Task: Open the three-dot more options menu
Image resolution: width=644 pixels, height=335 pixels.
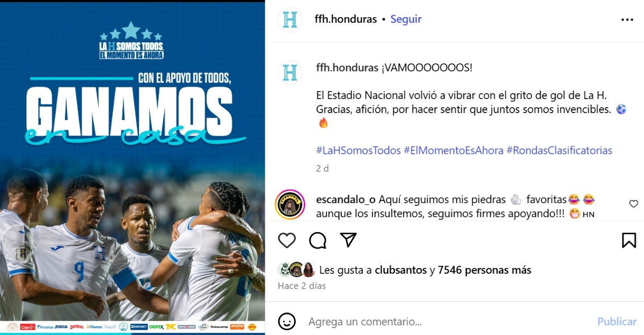Action: point(627,20)
